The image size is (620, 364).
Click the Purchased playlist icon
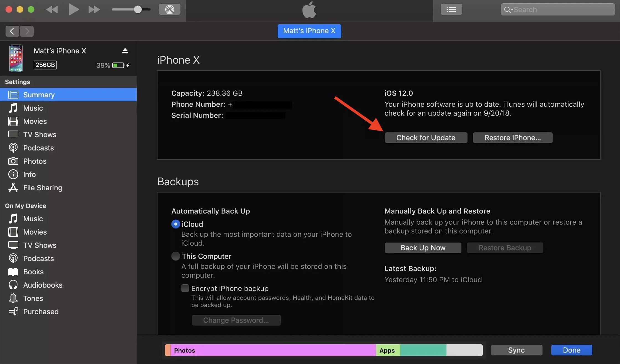pos(13,311)
